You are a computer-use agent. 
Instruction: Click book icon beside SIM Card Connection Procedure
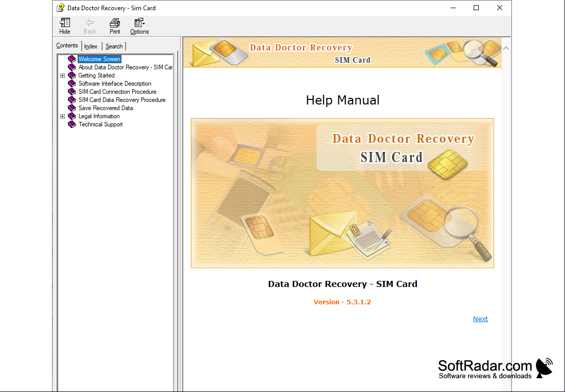coord(72,92)
